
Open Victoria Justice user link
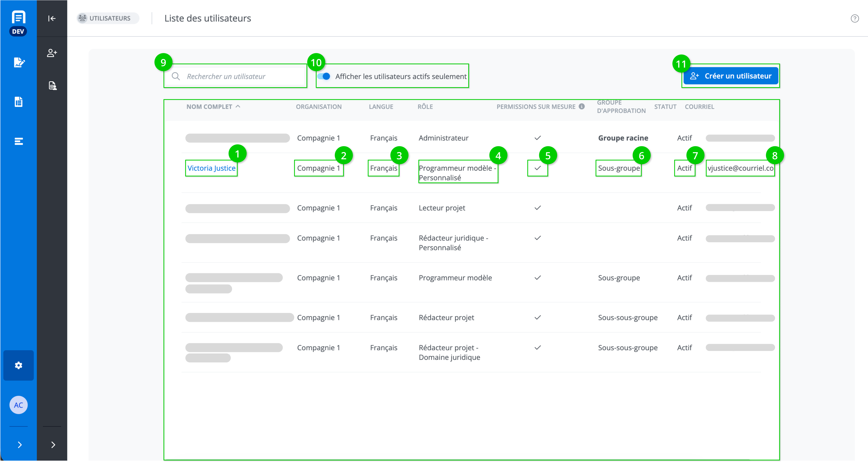tap(211, 168)
